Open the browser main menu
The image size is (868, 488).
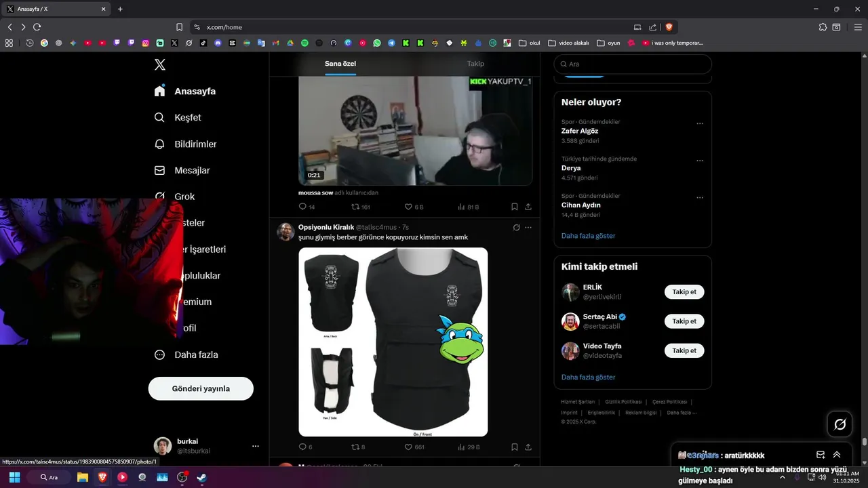858,27
